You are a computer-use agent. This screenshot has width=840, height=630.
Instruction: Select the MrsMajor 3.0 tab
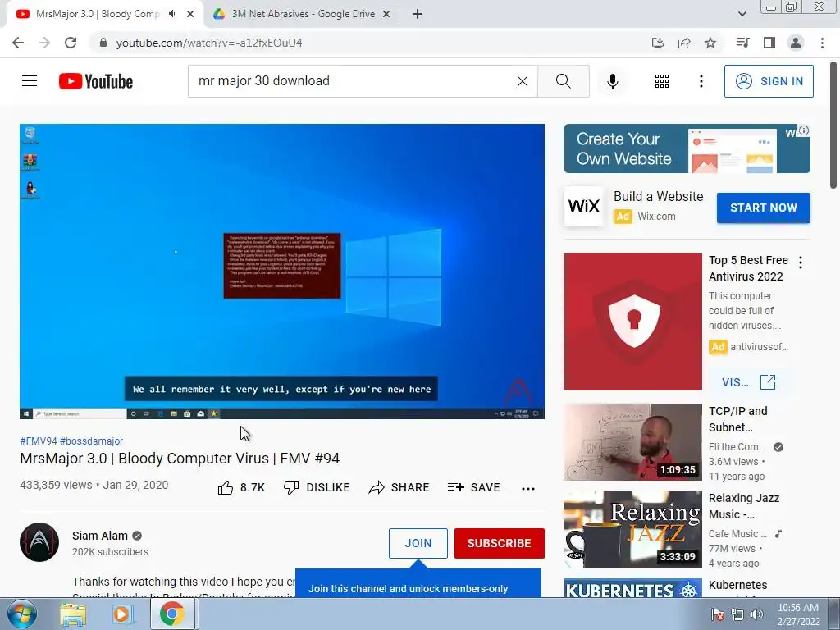(97, 14)
